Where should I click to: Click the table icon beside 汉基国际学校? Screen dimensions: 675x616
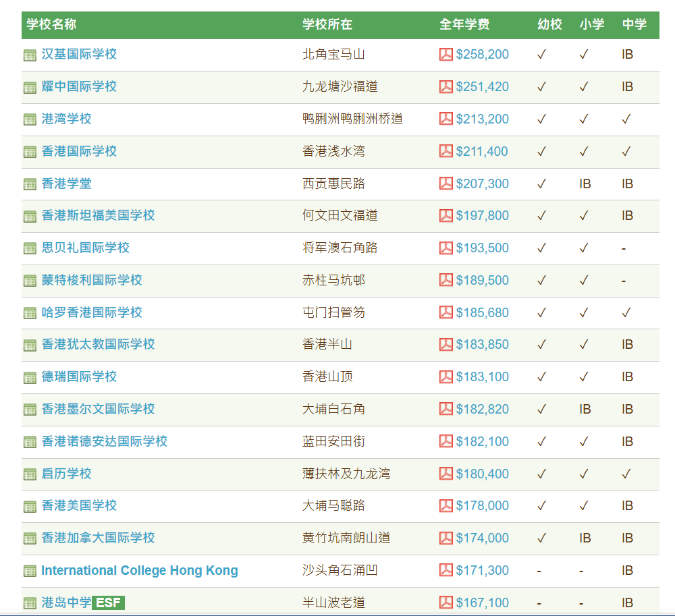point(30,55)
